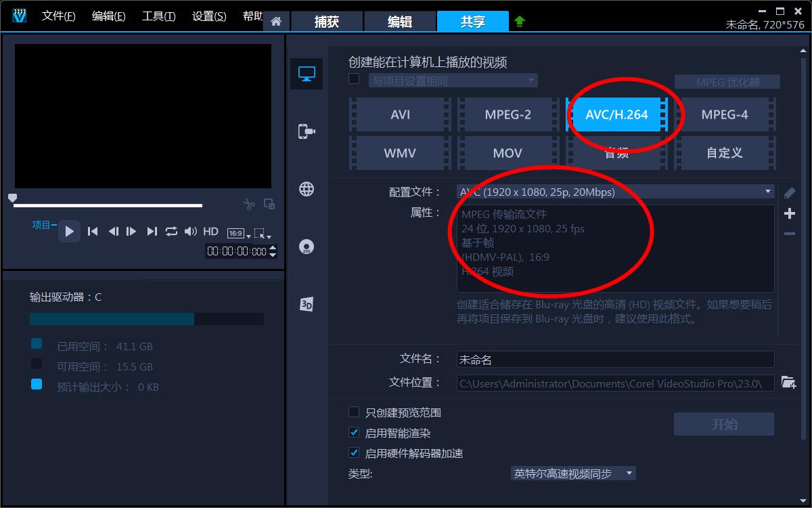Toggle repeat loop playback
812x508 pixels.
(171, 232)
